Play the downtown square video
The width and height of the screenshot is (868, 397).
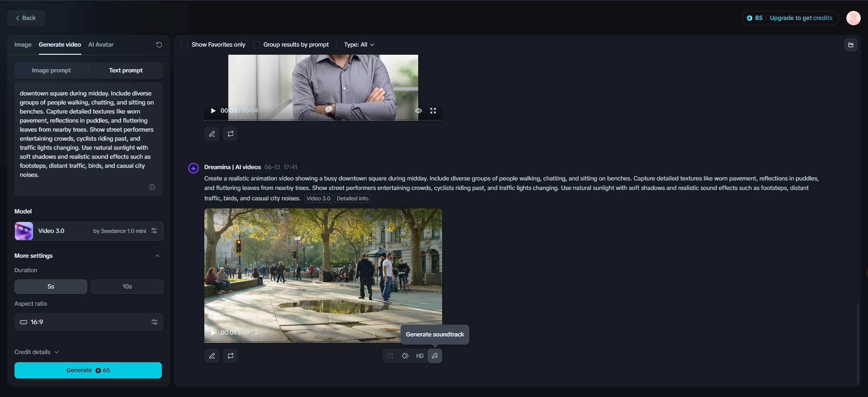coord(213,333)
